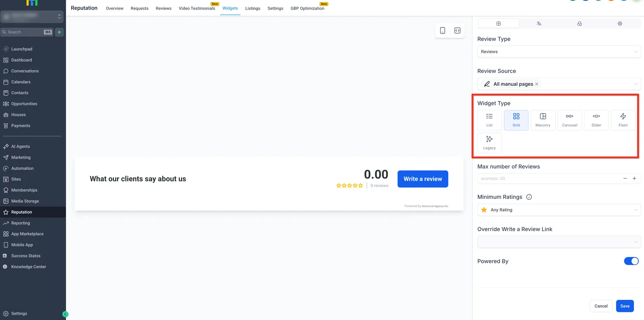Click the sidebar Search field
Image resolution: width=644 pixels, height=320 pixels.
27,32
